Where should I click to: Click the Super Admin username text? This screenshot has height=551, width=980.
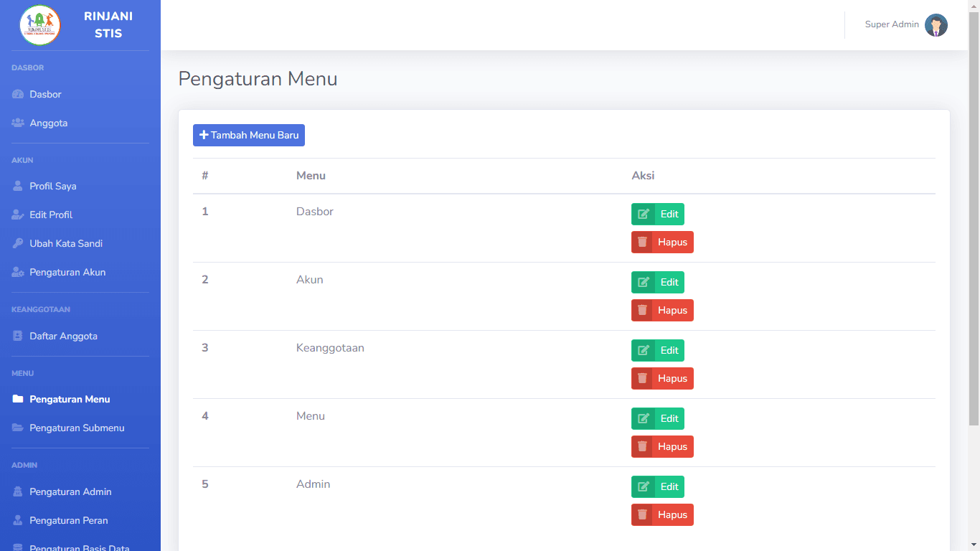click(x=892, y=25)
